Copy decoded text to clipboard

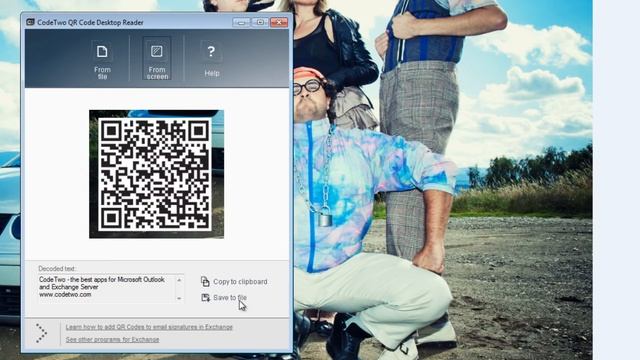[234, 282]
